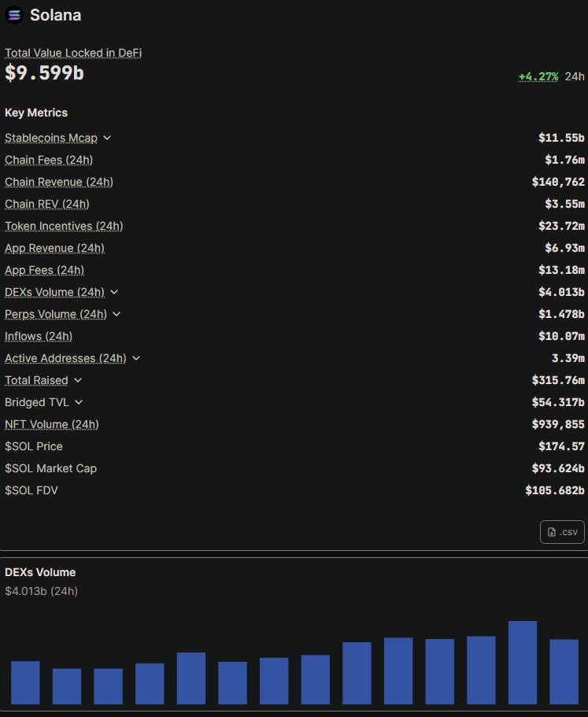Click the Key Metrics heading
Screen dimensions: 588x717
click(36, 113)
